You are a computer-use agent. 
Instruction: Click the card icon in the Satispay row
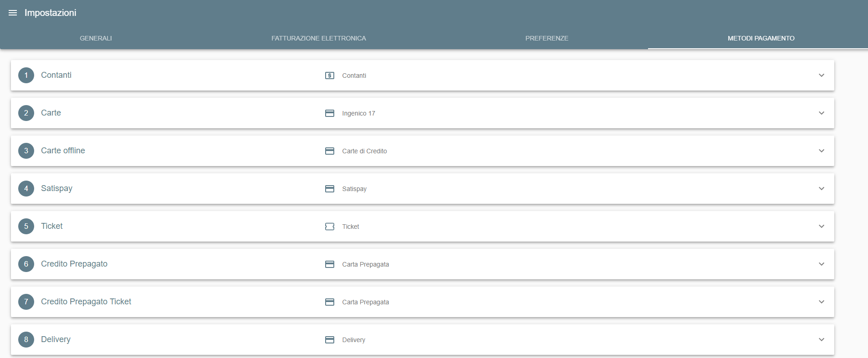[x=330, y=189]
